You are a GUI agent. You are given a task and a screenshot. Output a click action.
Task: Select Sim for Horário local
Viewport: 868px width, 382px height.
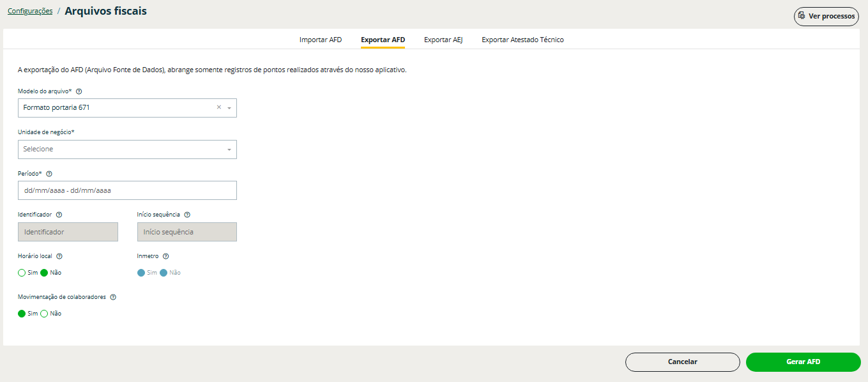(22, 273)
